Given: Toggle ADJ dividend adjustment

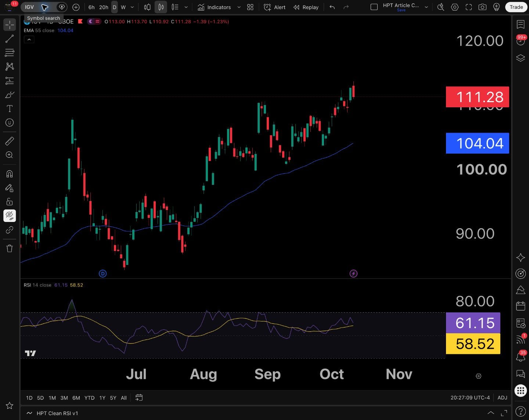Looking at the screenshot, I should click(502, 398).
